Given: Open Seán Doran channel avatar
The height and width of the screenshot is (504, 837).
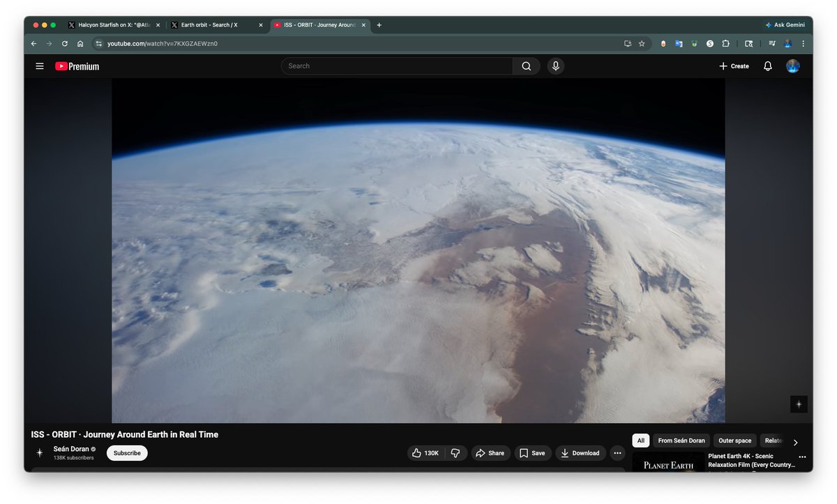Looking at the screenshot, I should pos(40,453).
